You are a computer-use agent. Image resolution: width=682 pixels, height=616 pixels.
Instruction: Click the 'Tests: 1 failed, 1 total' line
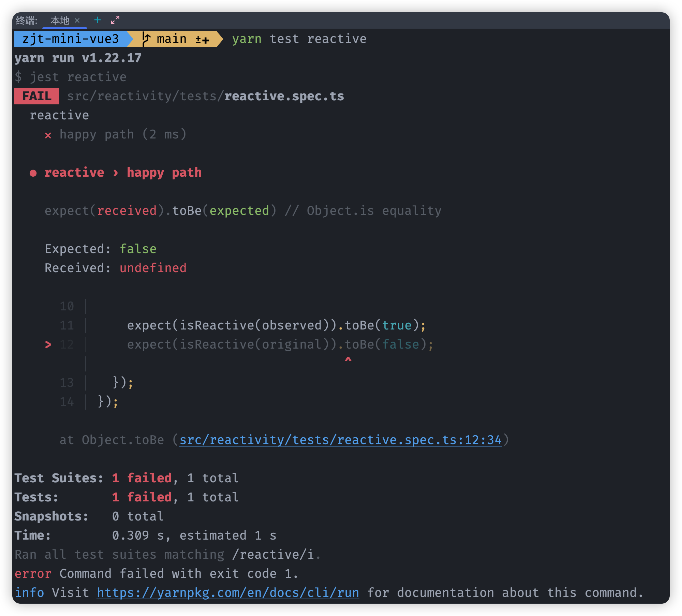click(x=127, y=497)
